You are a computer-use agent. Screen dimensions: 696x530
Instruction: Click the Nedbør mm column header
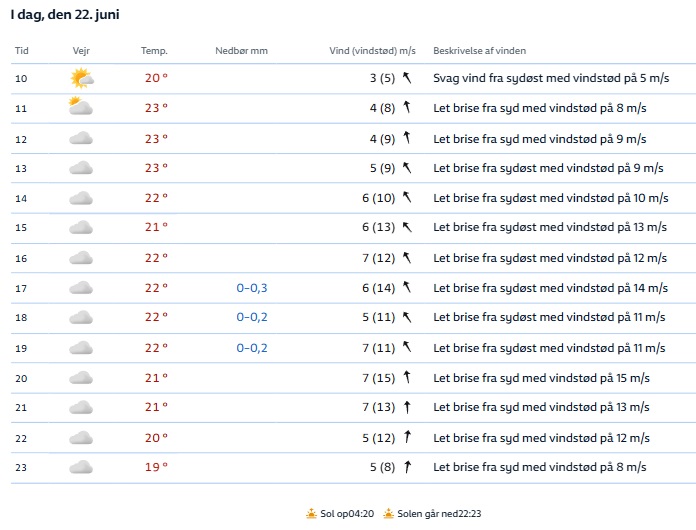[241, 50]
